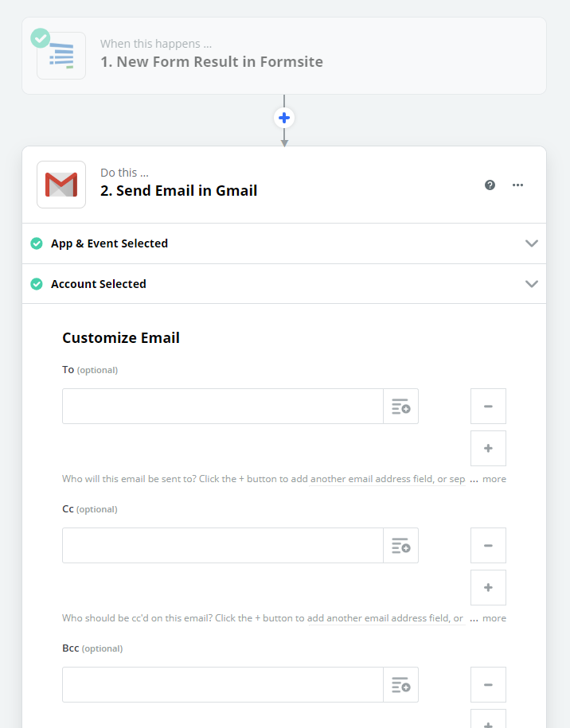Click App & Event Selected green checkmark

pos(37,243)
